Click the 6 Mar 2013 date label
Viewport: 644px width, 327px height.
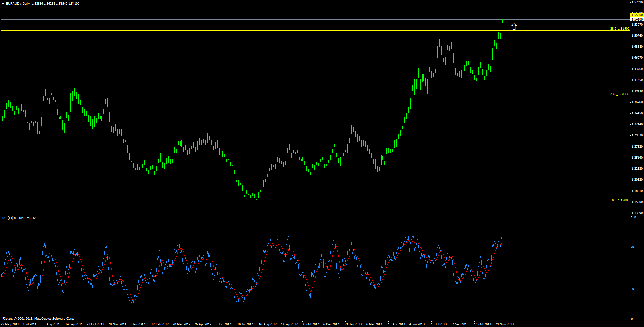(374, 324)
